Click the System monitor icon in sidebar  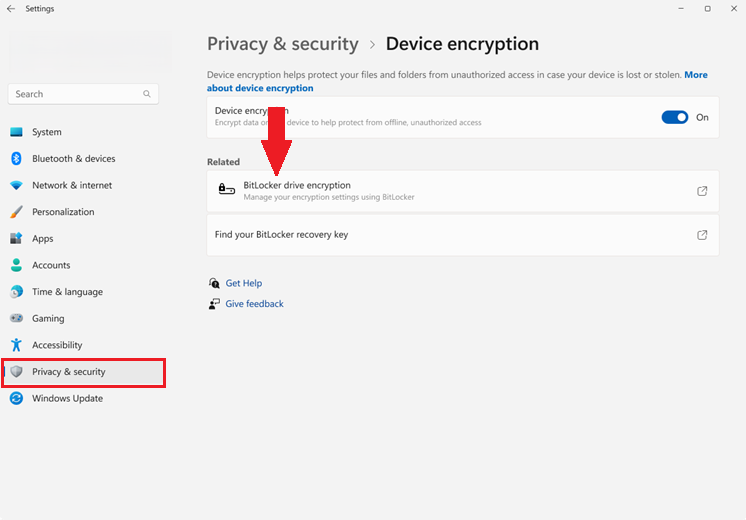coord(16,132)
